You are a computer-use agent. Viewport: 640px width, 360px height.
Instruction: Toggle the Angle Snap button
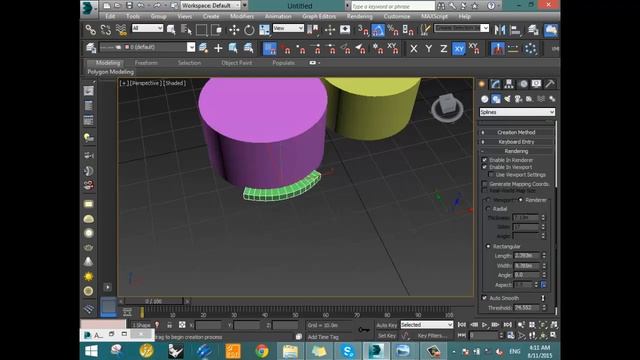click(x=378, y=29)
